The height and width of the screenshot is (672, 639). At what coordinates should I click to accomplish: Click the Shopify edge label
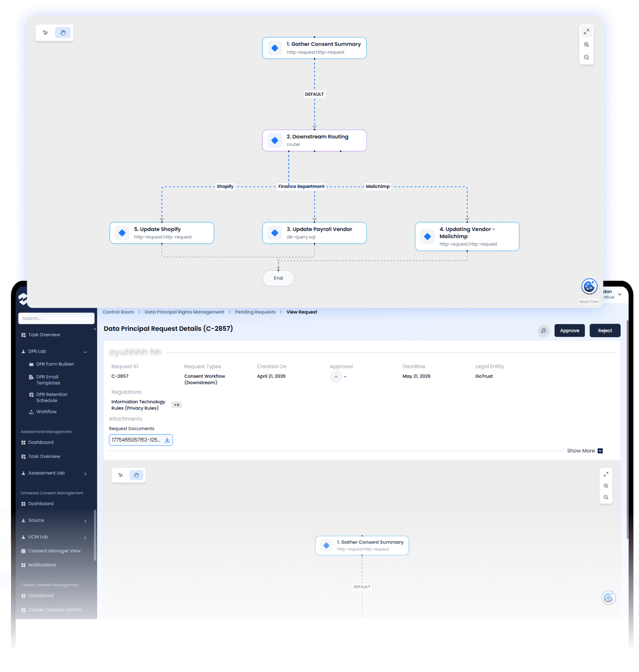(x=225, y=186)
